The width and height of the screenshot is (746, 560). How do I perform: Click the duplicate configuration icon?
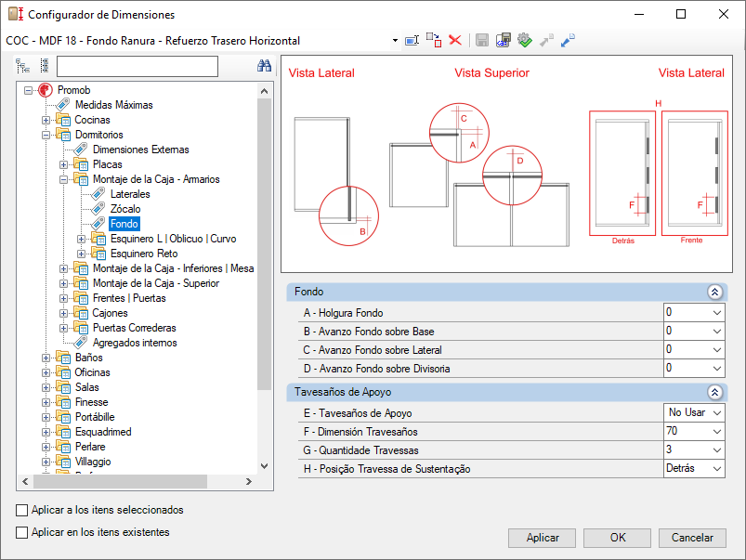point(434,40)
